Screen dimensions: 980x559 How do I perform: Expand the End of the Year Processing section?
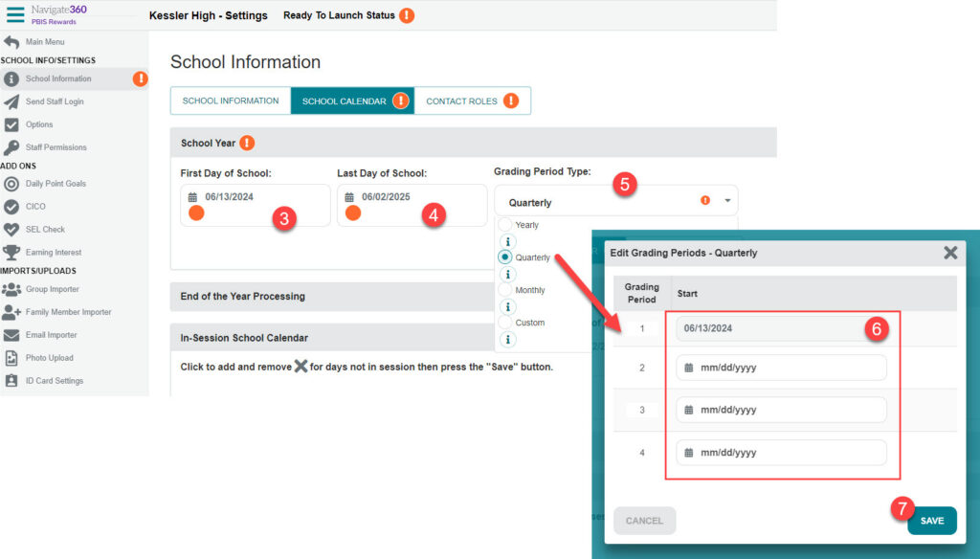(332, 297)
